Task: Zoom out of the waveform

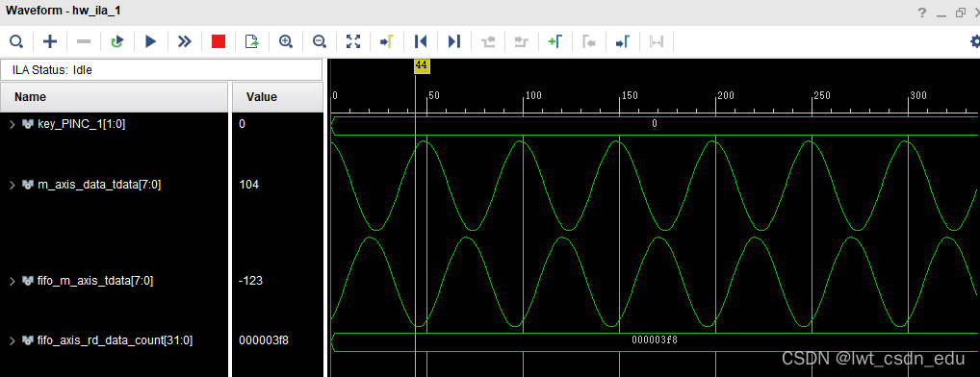Action: pos(320,41)
